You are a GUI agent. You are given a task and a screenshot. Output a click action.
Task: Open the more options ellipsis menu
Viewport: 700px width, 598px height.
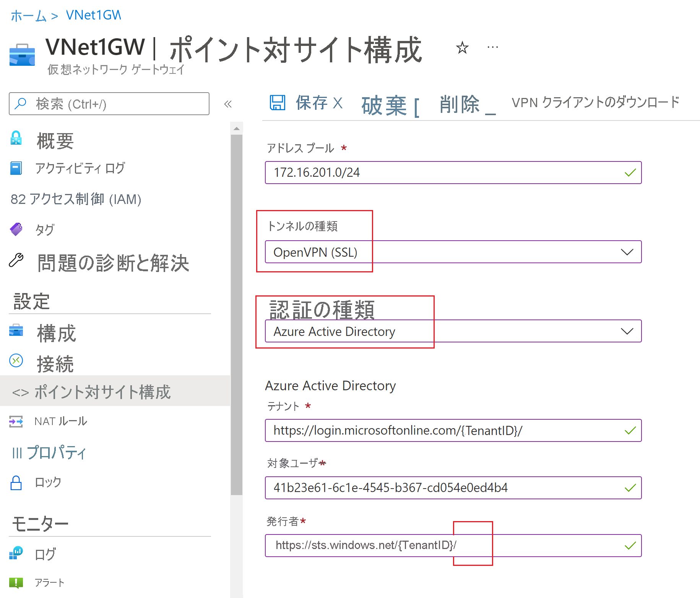point(493,47)
